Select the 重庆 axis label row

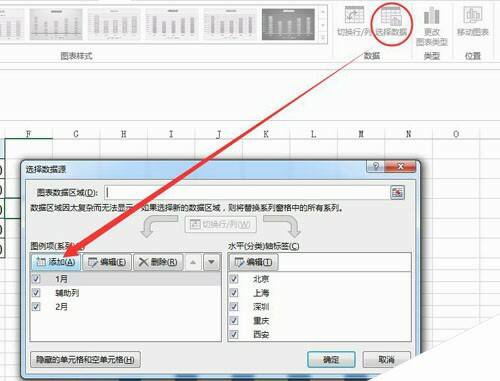pyautogui.click(x=319, y=320)
